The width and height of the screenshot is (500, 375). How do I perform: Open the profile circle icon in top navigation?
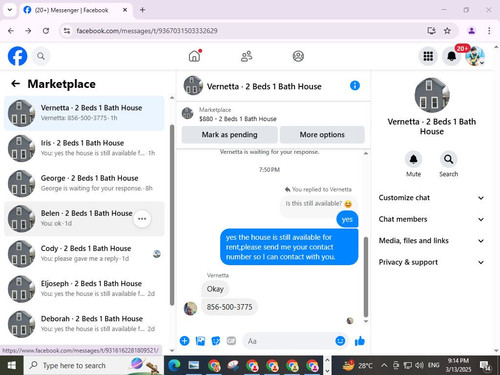click(x=298, y=56)
